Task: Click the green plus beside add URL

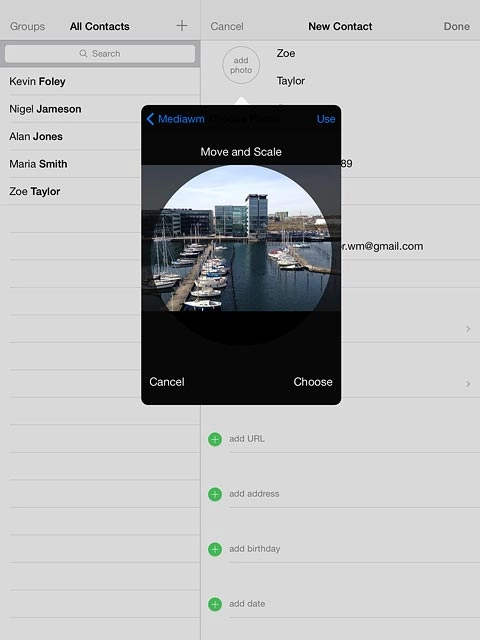Action: click(215, 439)
